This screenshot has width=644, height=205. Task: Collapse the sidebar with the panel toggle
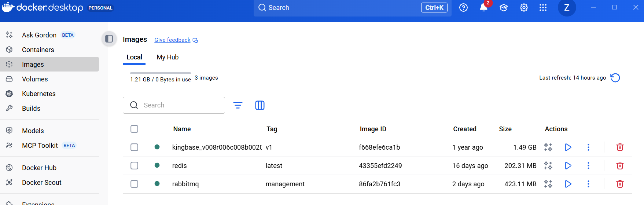109,39
